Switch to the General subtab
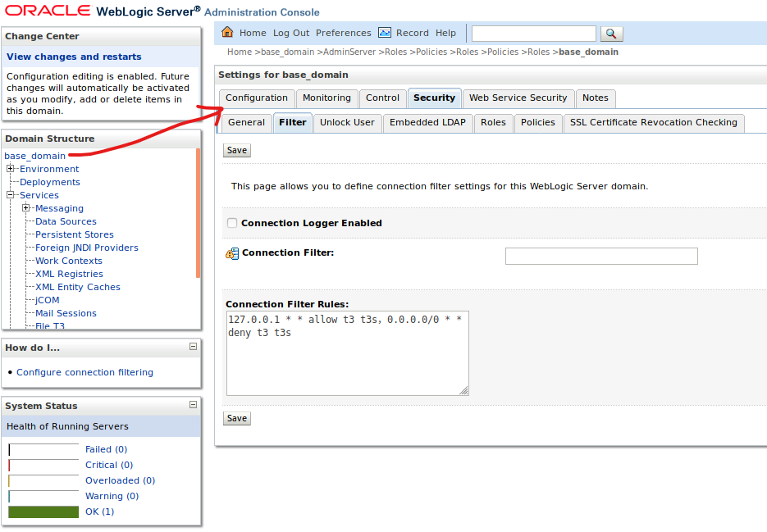Screen dimensions: 767x532 point(247,123)
